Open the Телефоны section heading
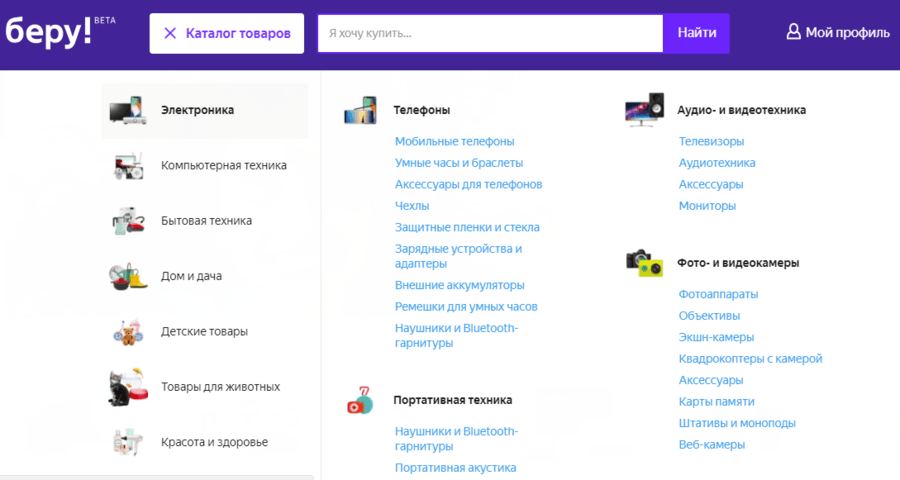900x480 pixels. [x=421, y=110]
